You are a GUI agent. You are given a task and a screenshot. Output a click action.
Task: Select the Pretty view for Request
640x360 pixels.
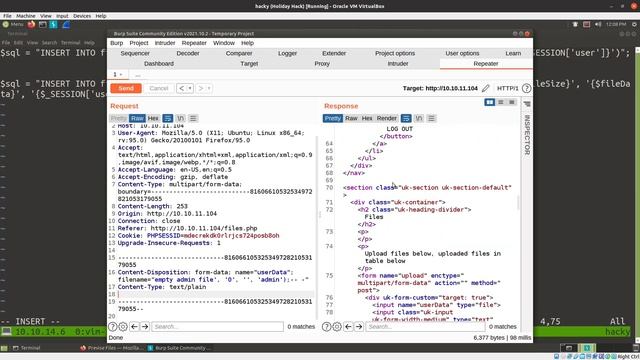click(118, 118)
